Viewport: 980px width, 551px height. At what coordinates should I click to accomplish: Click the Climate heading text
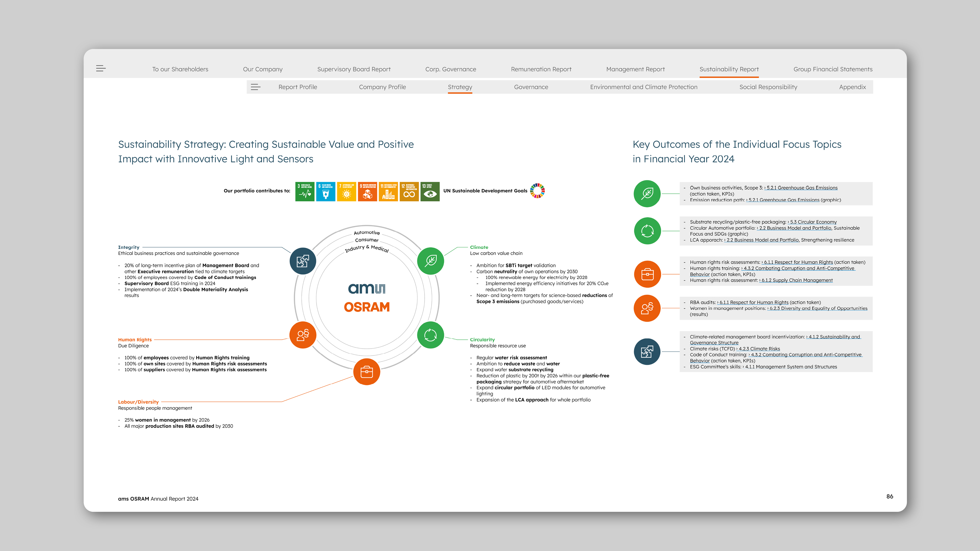coord(479,247)
